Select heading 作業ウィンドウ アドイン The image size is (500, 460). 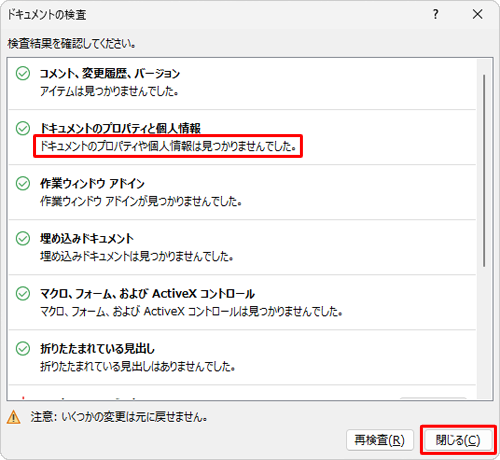[x=92, y=183]
